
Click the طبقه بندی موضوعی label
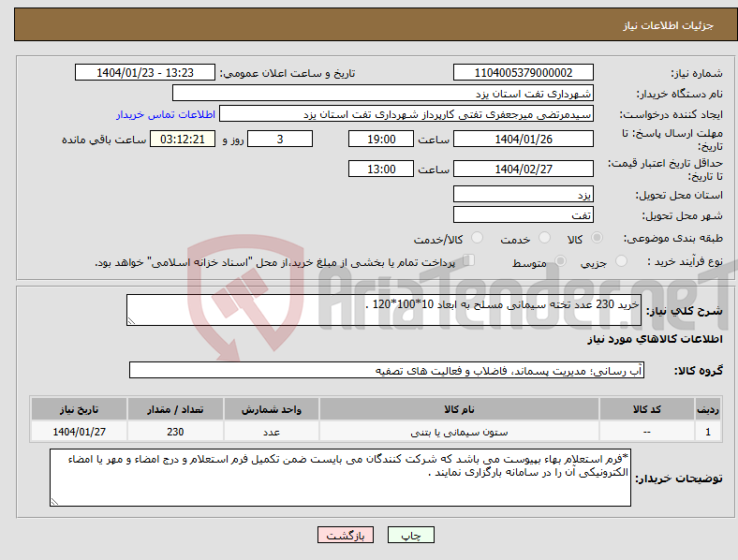673,239
